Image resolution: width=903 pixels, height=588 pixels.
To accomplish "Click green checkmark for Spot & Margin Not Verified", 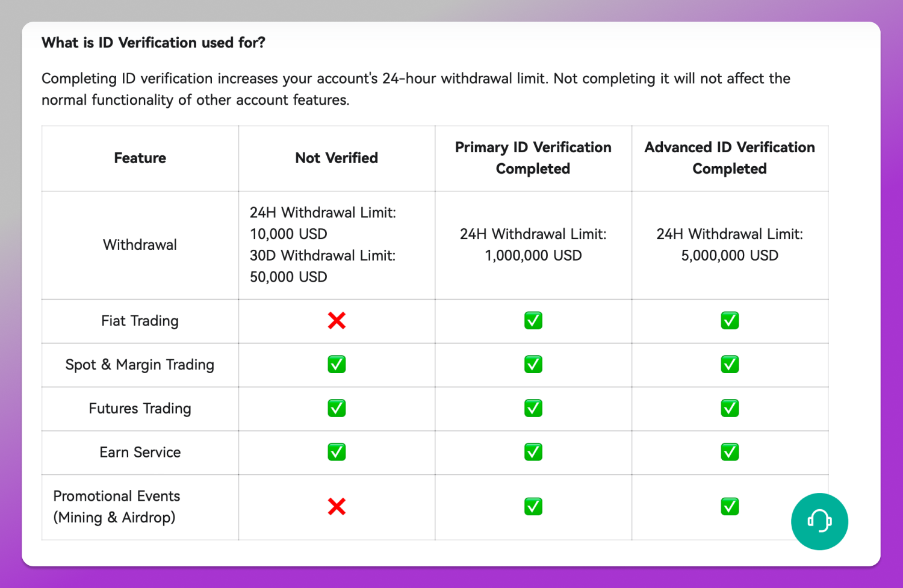I will [337, 365].
